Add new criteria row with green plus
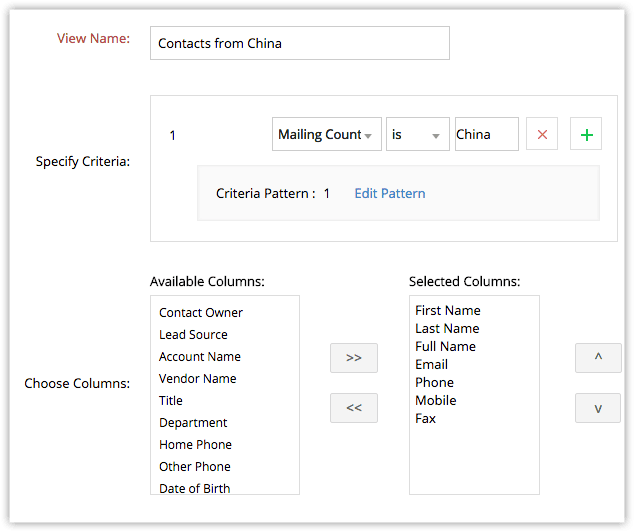Viewport: 634px width, 532px height. [586, 134]
